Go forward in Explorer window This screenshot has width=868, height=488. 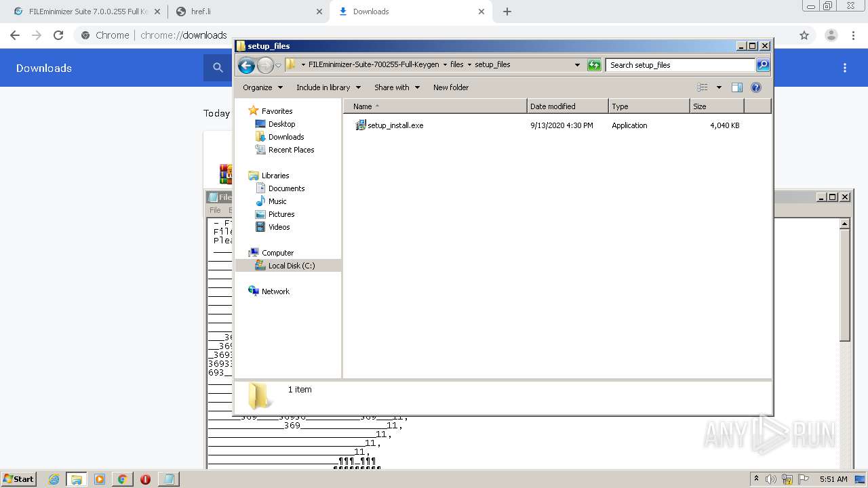[265, 65]
